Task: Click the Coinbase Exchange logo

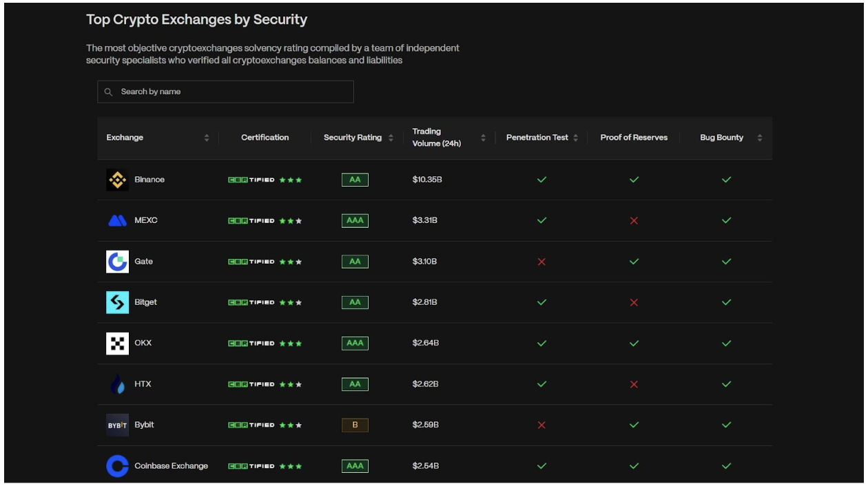Action: pyautogui.click(x=117, y=466)
